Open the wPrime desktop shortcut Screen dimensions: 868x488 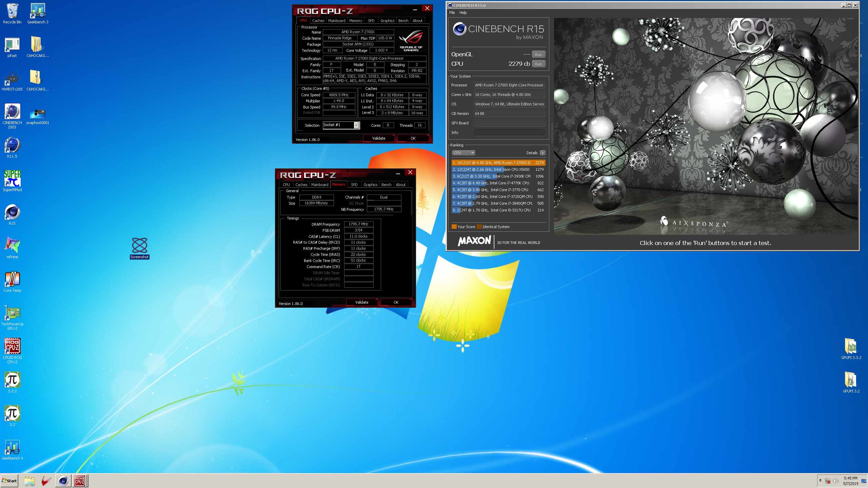point(12,248)
